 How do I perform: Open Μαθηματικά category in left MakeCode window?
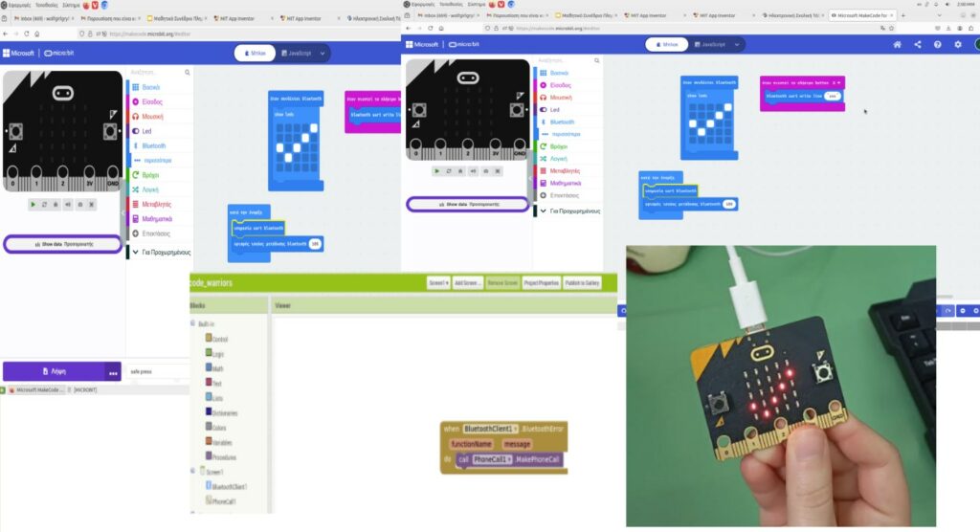158,219
